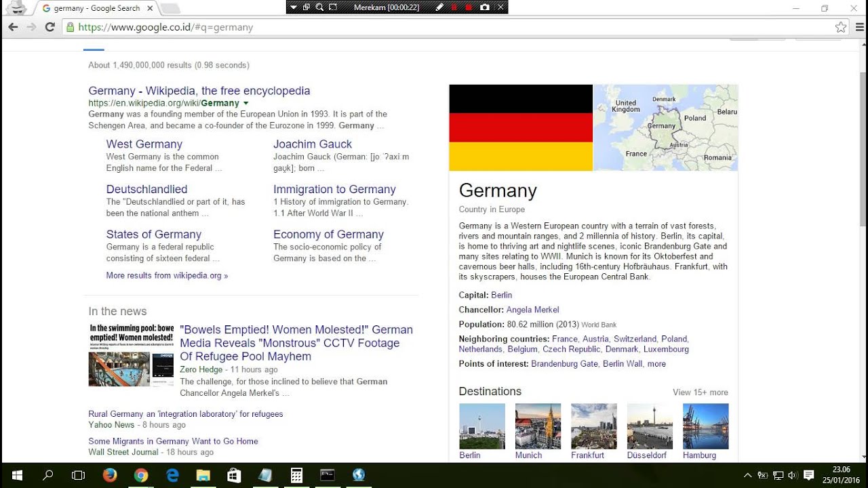Switch to Chrome on the taskbar
Image resolution: width=868 pixels, height=488 pixels.
click(141, 475)
